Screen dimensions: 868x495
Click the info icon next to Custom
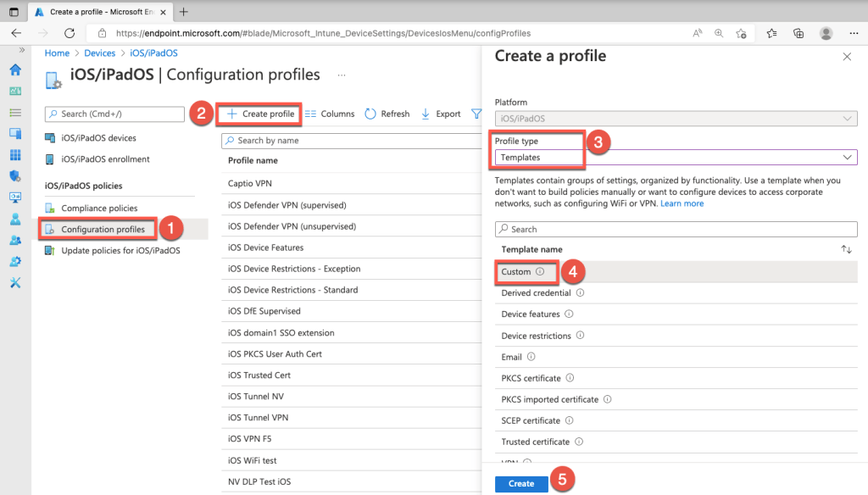pos(540,272)
